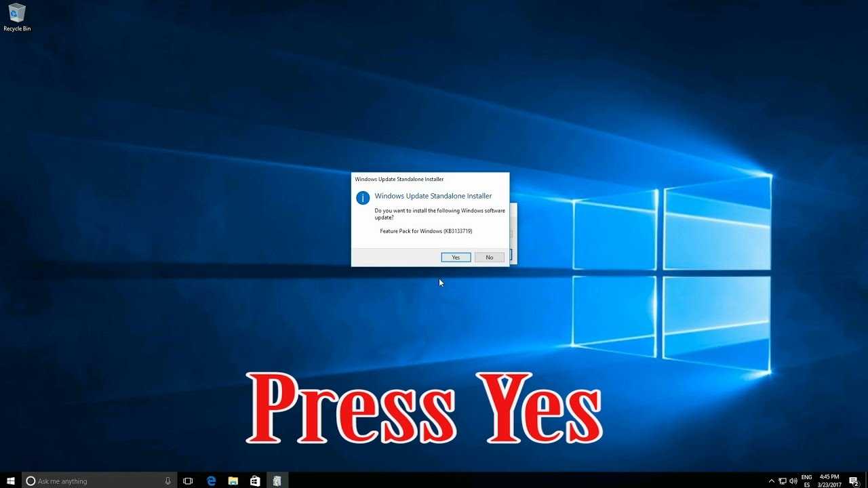
Task: Open the Windows Start menu
Action: [x=11, y=481]
